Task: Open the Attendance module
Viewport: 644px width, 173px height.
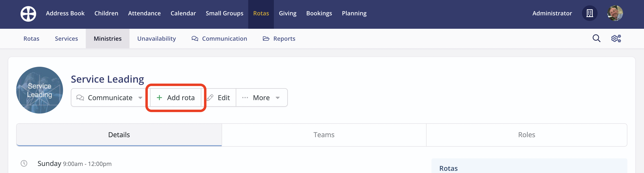Action: [144, 13]
